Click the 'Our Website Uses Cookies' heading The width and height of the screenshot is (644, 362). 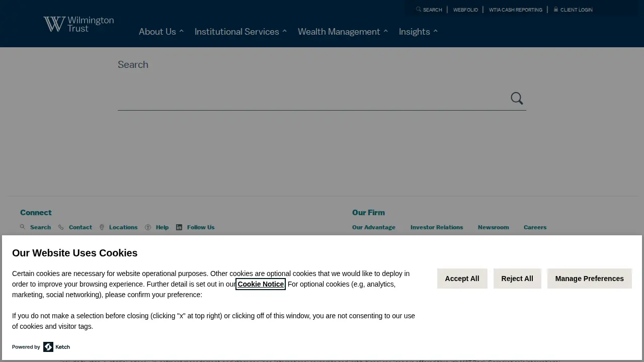tap(74, 253)
